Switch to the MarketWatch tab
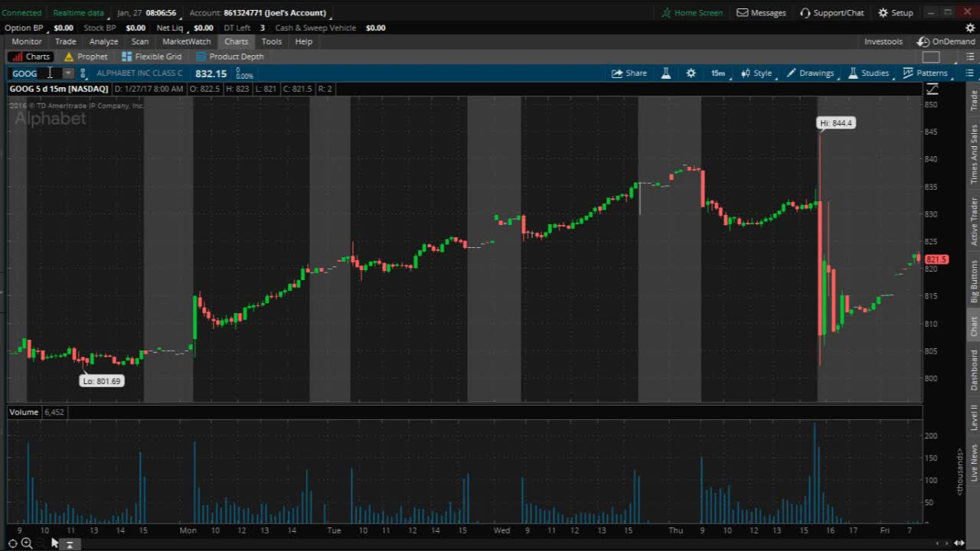980x551 pixels. pos(186,41)
